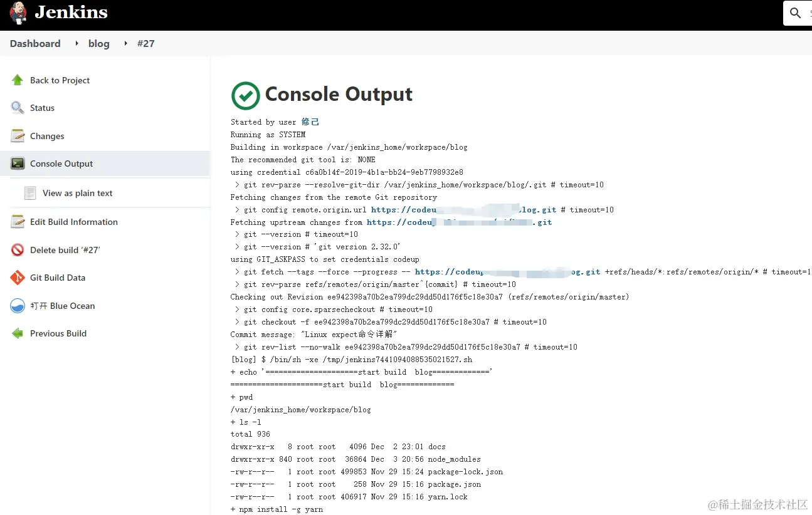Click 'using GIT_ASKPASS to set credentials codeup' line
The width and height of the screenshot is (812, 515).
pyautogui.click(x=325, y=259)
